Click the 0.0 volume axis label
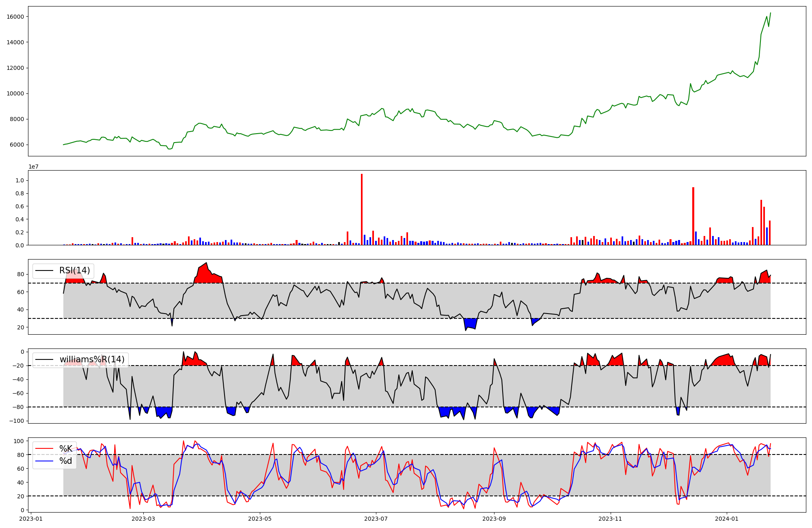Viewport: 812px width, 528px height. coord(19,245)
